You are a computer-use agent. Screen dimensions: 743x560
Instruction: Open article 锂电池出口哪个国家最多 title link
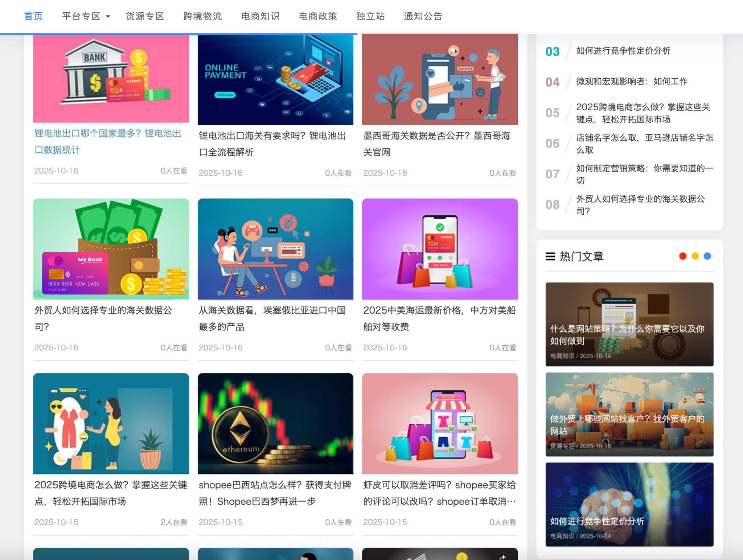(108, 141)
